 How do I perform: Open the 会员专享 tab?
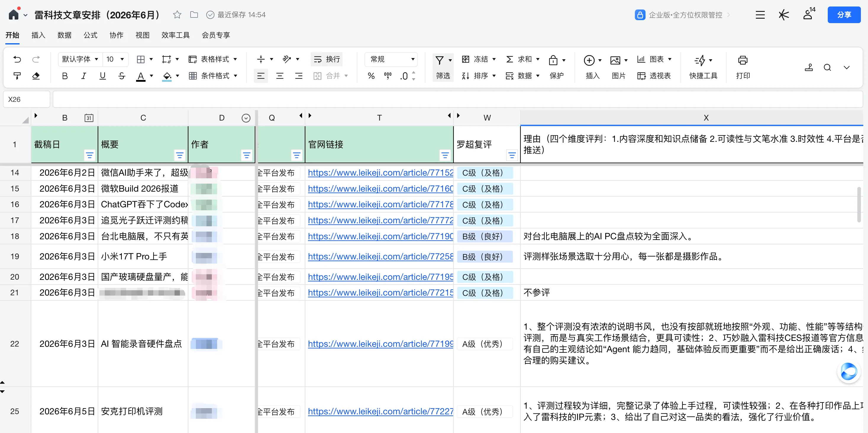[x=216, y=35]
